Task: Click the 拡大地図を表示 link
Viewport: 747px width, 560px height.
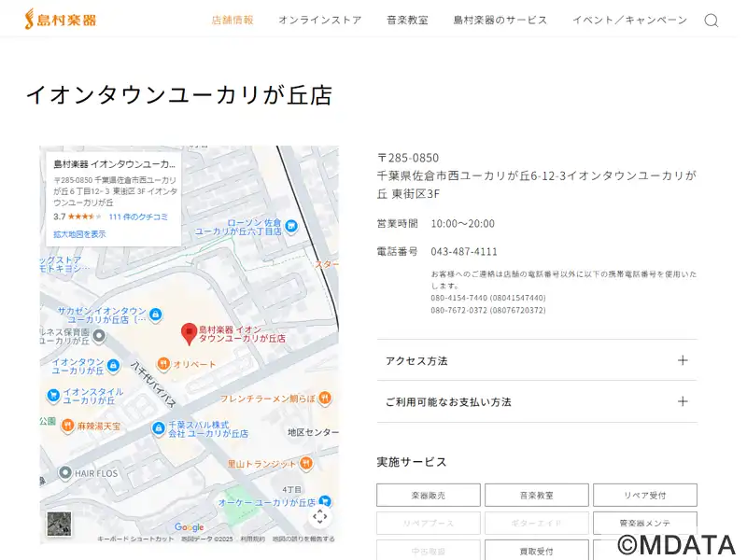Action: [x=79, y=234]
